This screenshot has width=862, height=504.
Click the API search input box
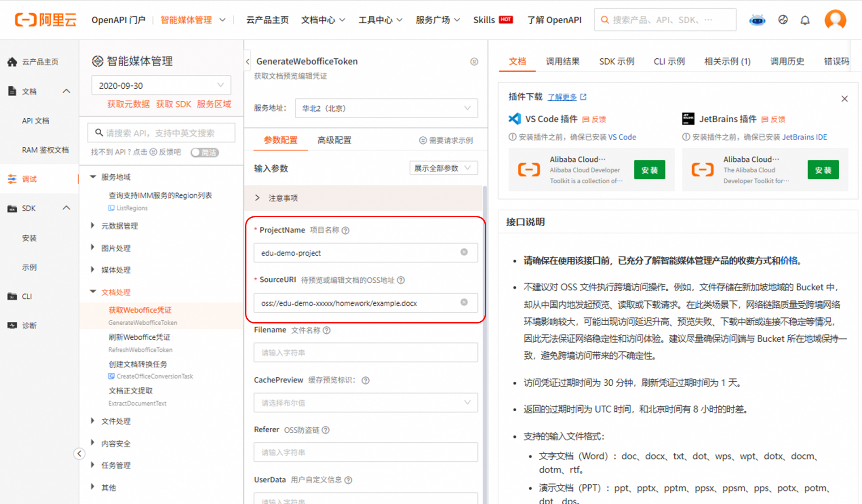click(x=161, y=133)
